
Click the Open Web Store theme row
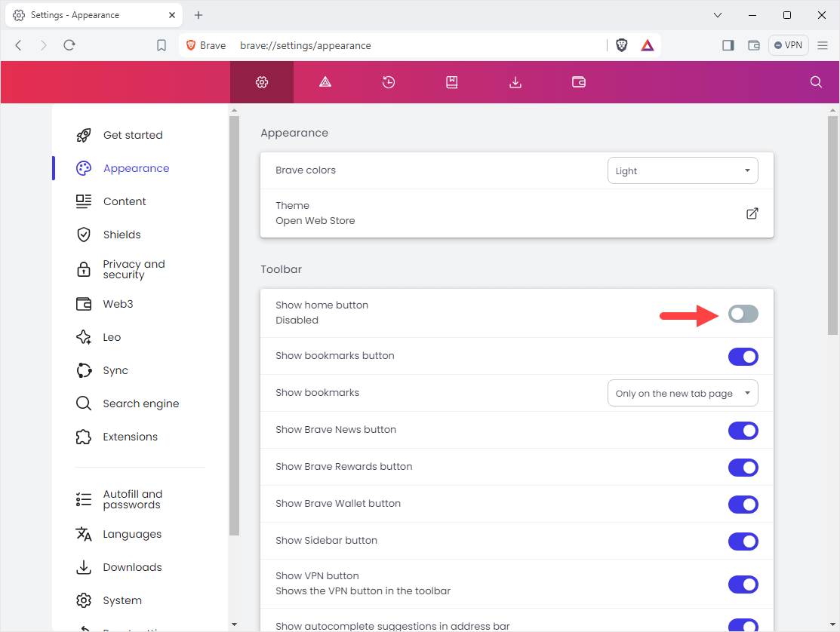coord(516,213)
